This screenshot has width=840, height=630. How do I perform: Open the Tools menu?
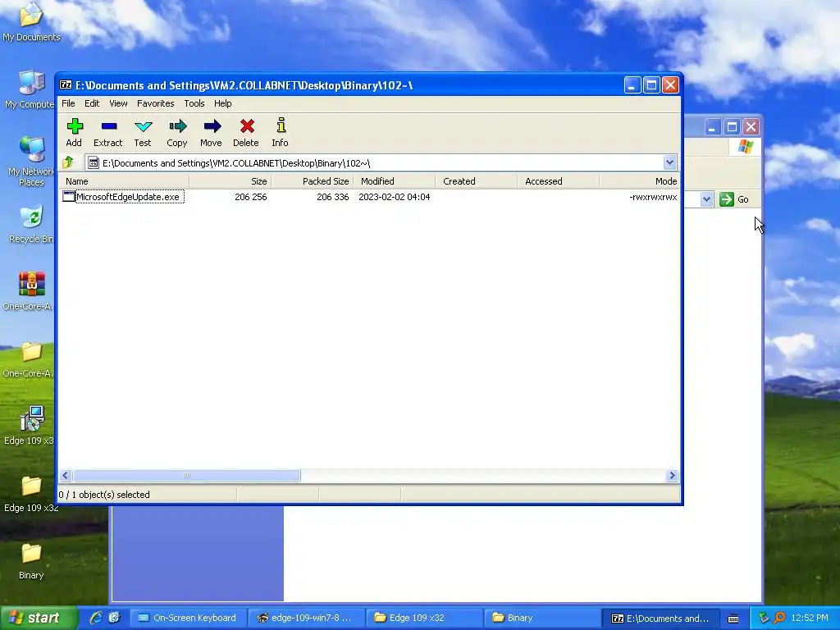194,103
